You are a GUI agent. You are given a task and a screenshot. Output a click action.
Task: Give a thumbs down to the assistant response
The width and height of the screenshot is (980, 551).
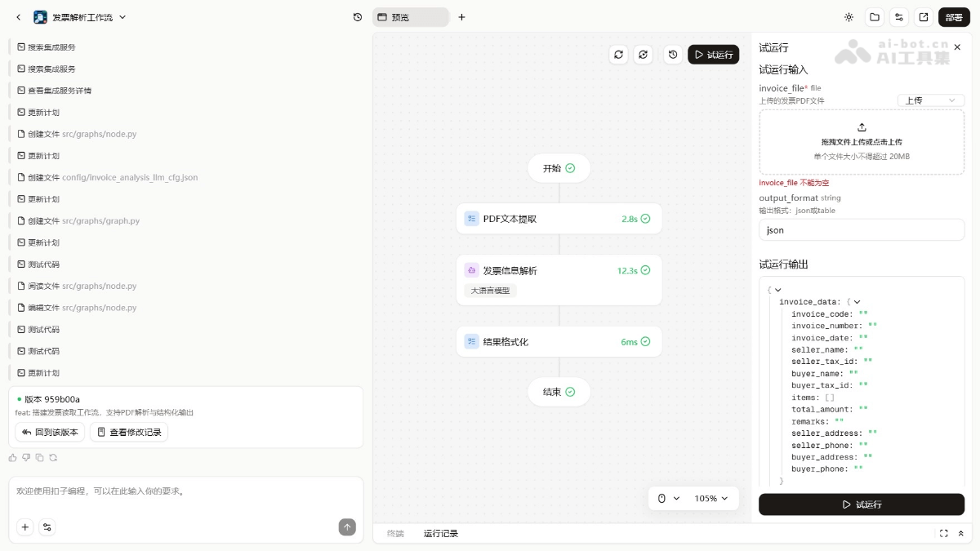[x=25, y=458]
